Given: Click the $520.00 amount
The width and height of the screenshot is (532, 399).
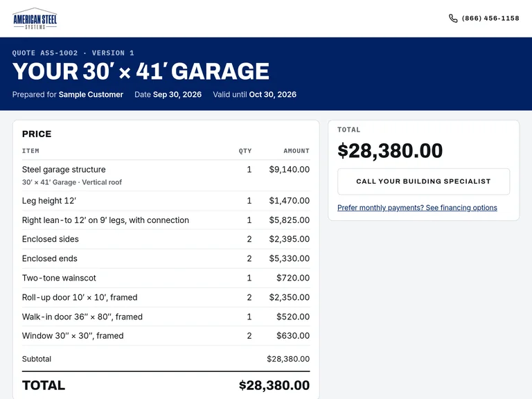Looking at the screenshot, I should [x=293, y=317].
